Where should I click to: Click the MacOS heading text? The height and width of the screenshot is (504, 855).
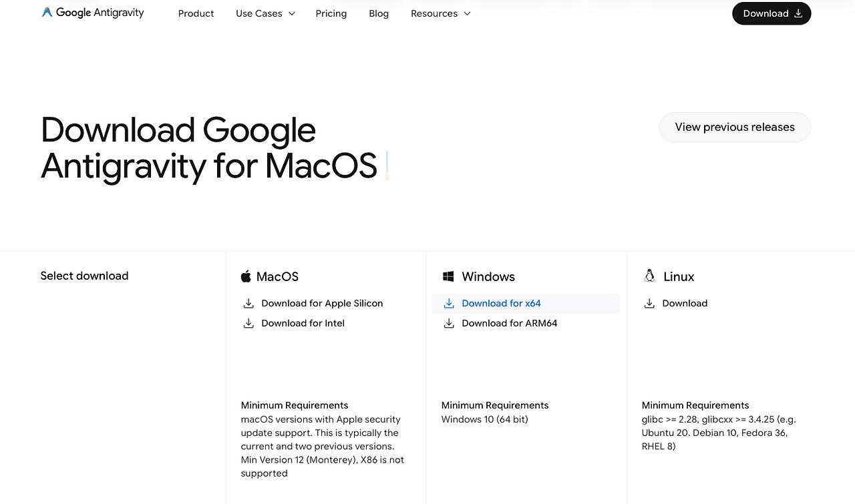coord(277,276)
